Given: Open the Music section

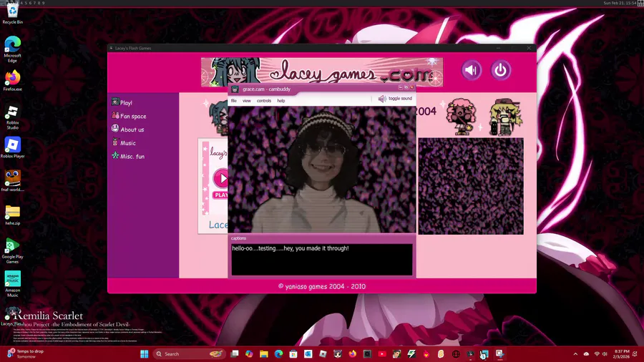Looking at the screenshot, I should click(x=124, y=143).
